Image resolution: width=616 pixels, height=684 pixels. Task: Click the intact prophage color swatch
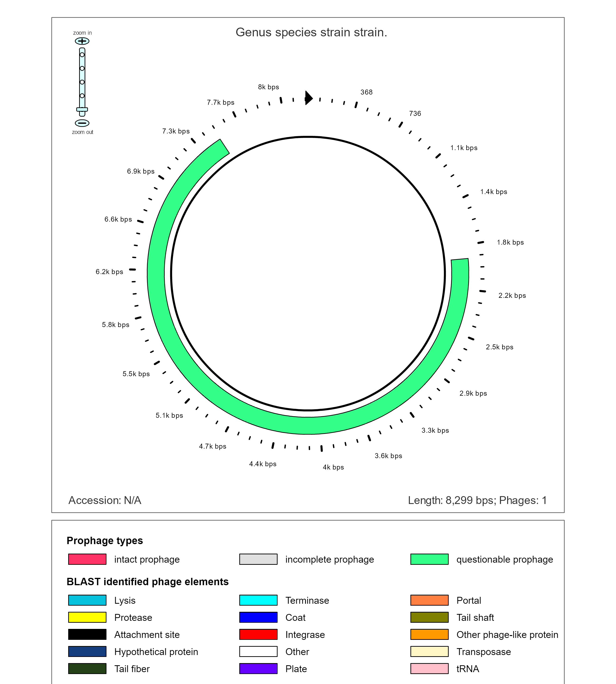(87, 559)
